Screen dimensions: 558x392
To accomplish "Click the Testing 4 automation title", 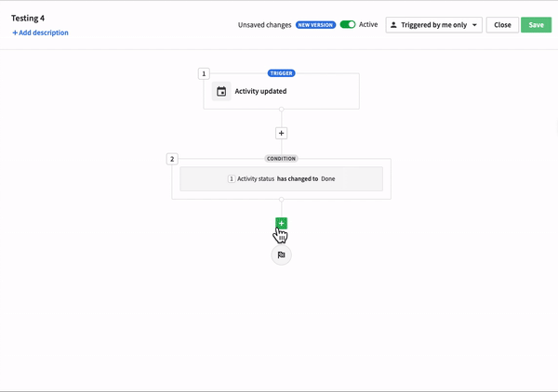I will [x=28, y=19].
